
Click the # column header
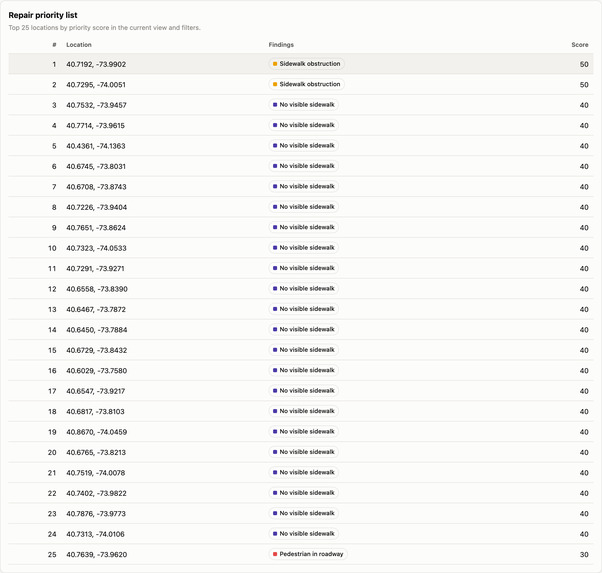click(x=54, y=45)
